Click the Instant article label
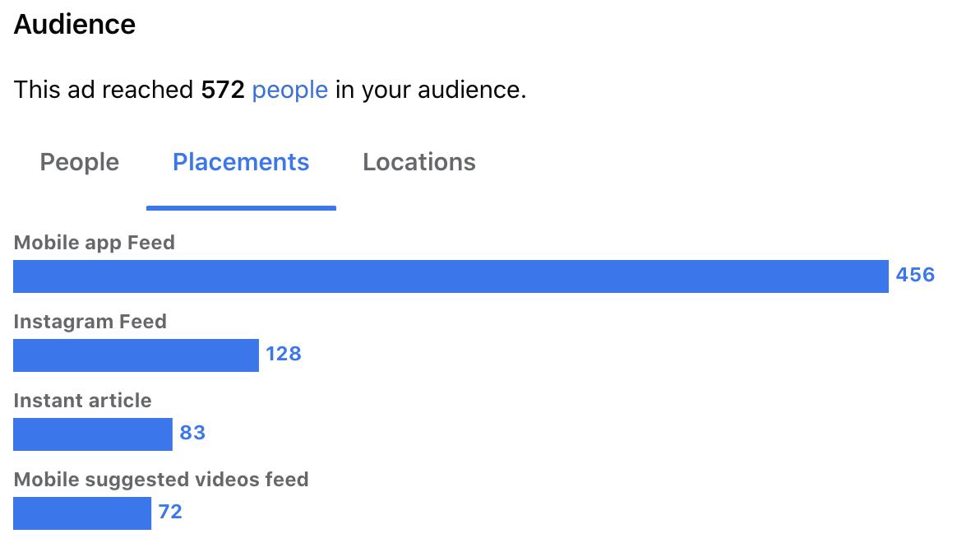The image size is (980, 543). point(82,401)
